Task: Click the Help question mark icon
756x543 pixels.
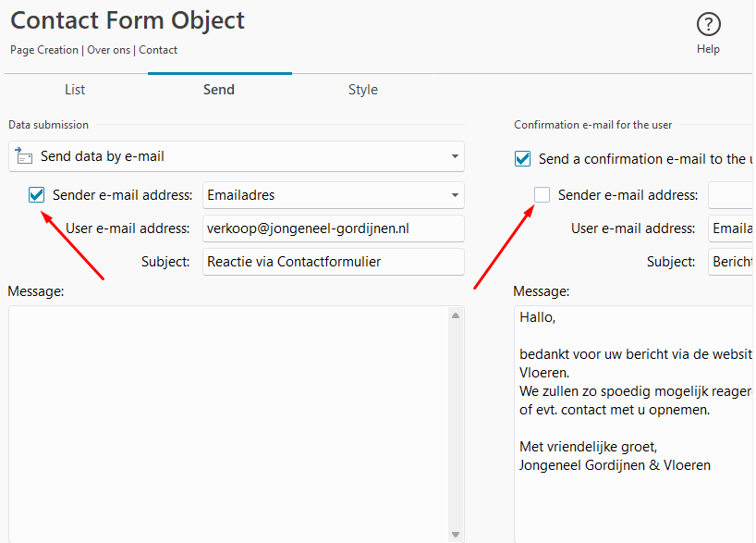Action: [708, 25]
